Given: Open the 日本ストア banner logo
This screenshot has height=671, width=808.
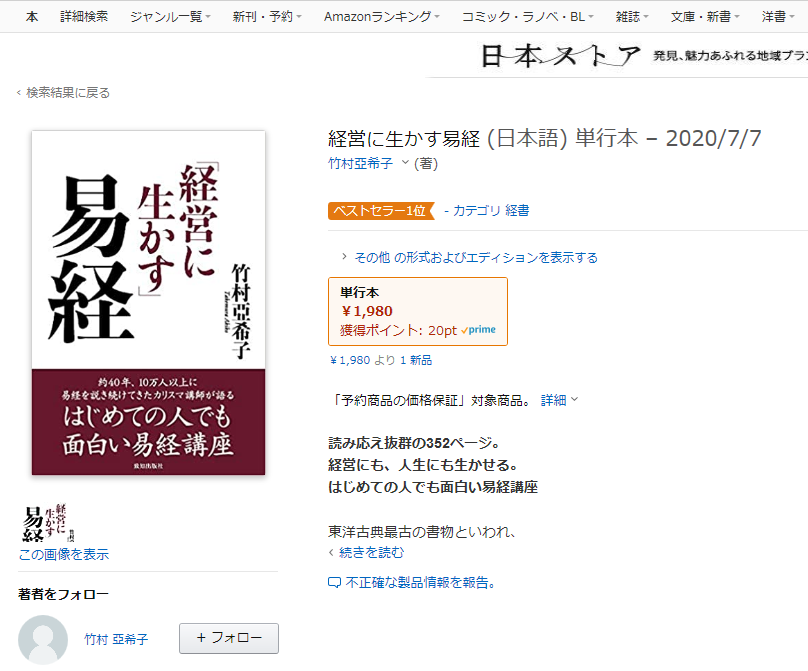Looking at the screenshot, I should tap(561, 56).
